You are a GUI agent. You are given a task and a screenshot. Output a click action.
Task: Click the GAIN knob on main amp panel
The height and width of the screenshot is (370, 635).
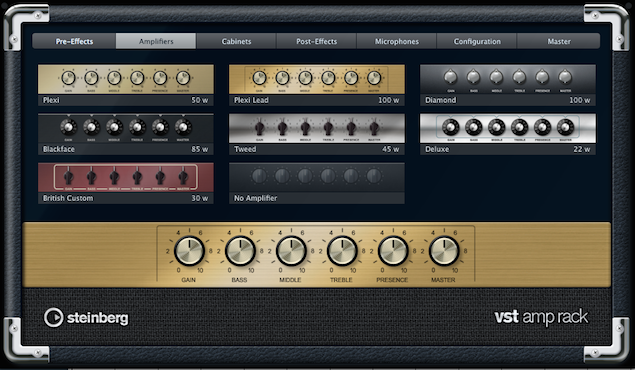(x=189, y=251)
